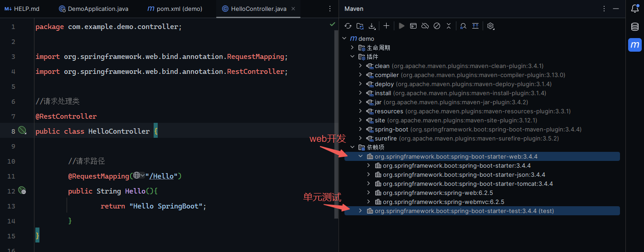Viewport: 644px width, 252px height.
Task: Open Maven settings gear icon
Action: pos(490,26)
